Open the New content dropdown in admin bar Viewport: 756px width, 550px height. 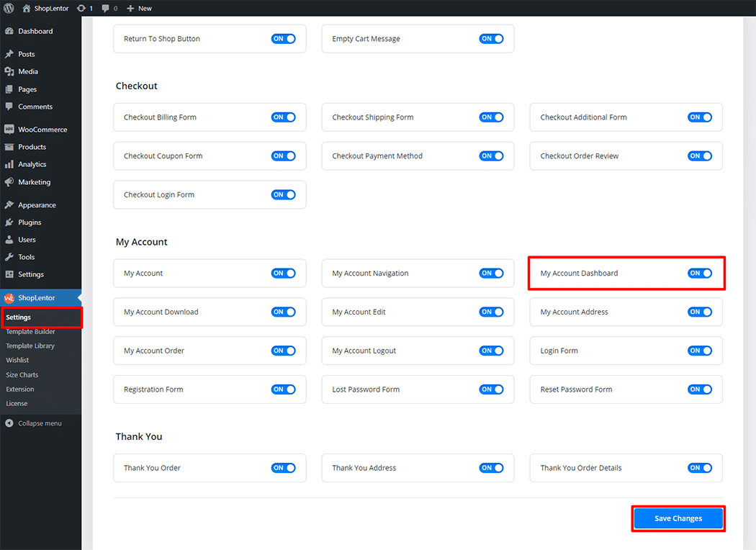tap(139, 8)
